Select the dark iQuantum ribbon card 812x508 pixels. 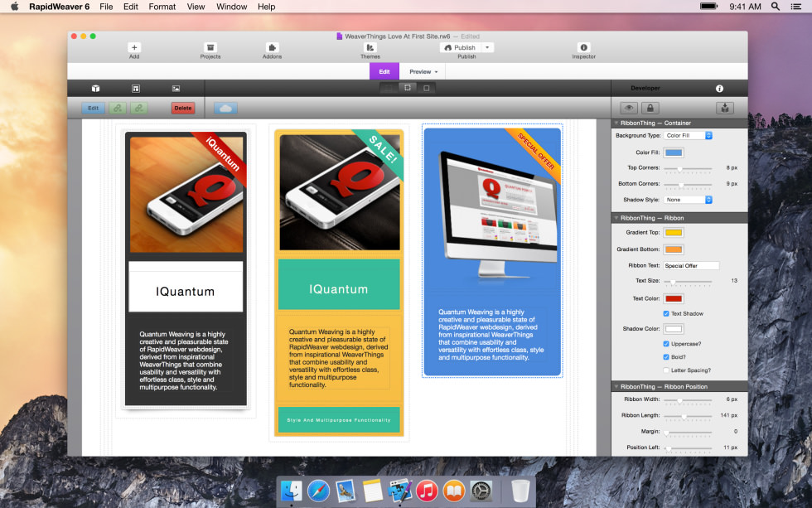click(x=186, y=269)
